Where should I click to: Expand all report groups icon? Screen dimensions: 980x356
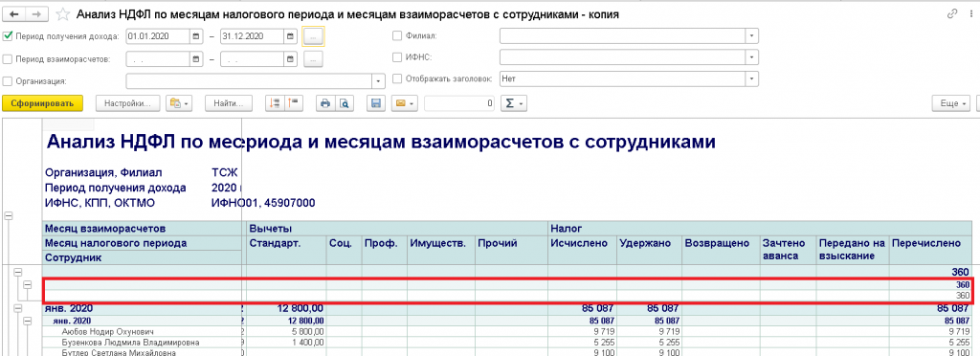275,103
